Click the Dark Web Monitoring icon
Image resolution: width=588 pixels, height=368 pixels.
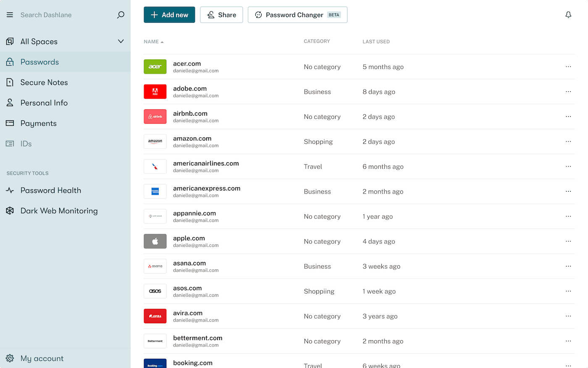[10, 210]
